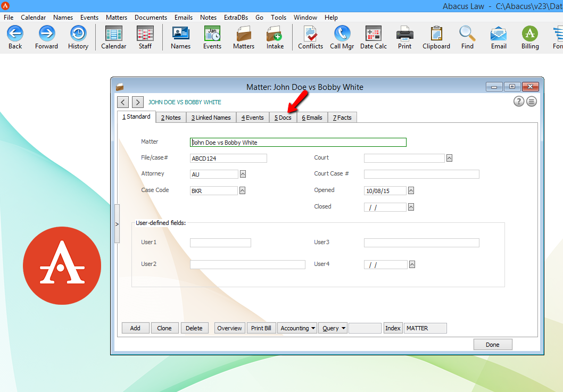
Task: Click the Done button
Action: (493, 345)
